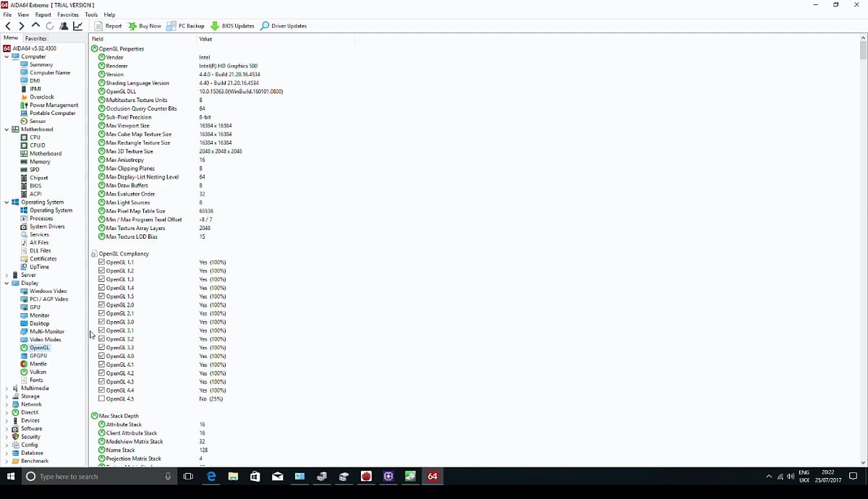Expand the Server tree node
Screen dimensions: 868x499
tap(6, 275)
